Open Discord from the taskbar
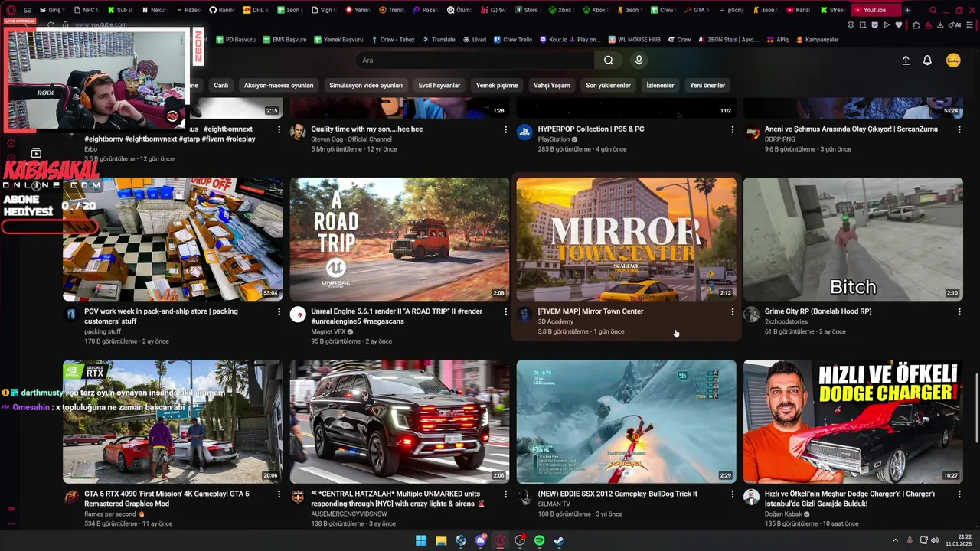 (x=481, y=540)
